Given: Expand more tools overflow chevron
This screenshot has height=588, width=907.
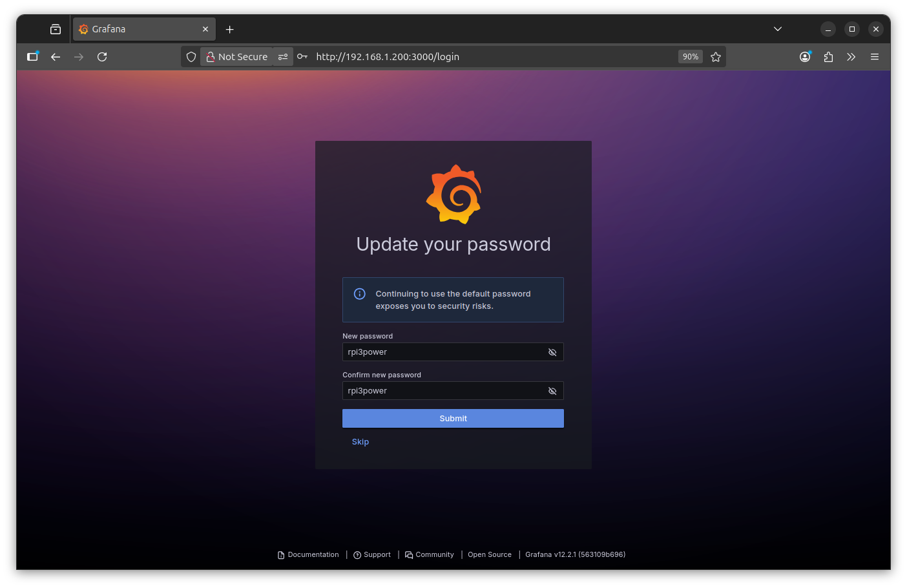Looking at the screenshot, I should (851, 57).
